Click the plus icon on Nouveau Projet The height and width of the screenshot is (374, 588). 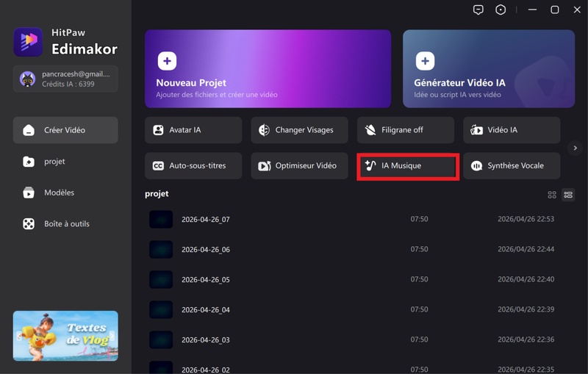pyautogui.click(x=168, y=61)
